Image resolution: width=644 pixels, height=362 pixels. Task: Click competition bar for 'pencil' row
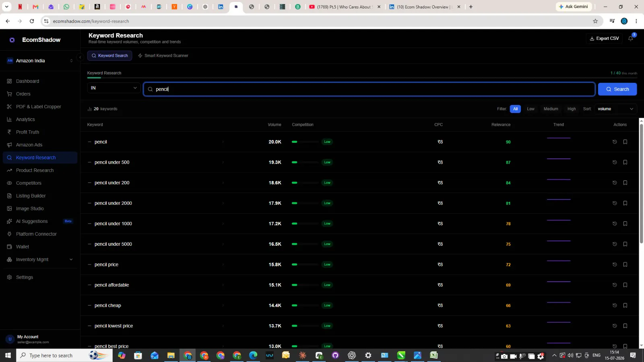pos(305,142)
